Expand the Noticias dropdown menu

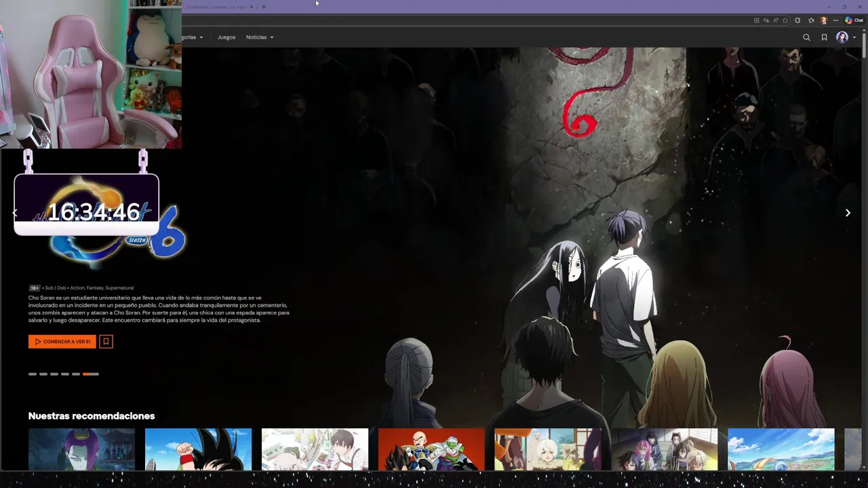[260, 37]
